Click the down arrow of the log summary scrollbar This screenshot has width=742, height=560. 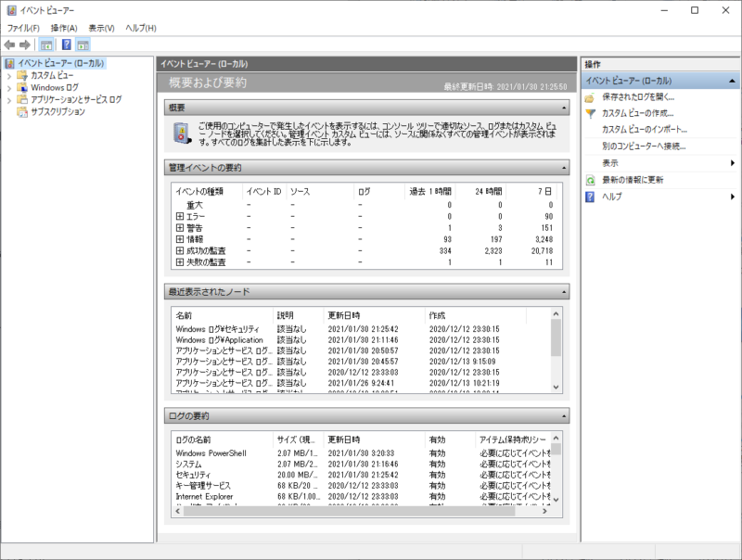(x=556, y=500)
